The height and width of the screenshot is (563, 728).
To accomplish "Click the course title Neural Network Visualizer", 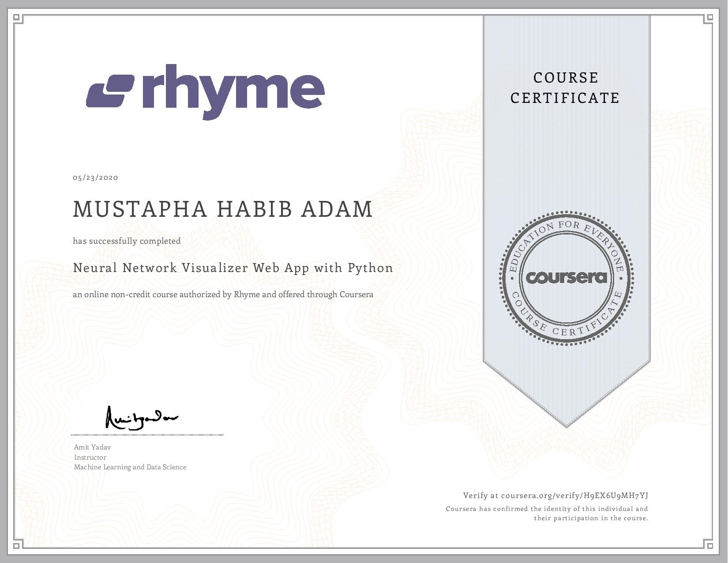I will (x=233, y=268).
